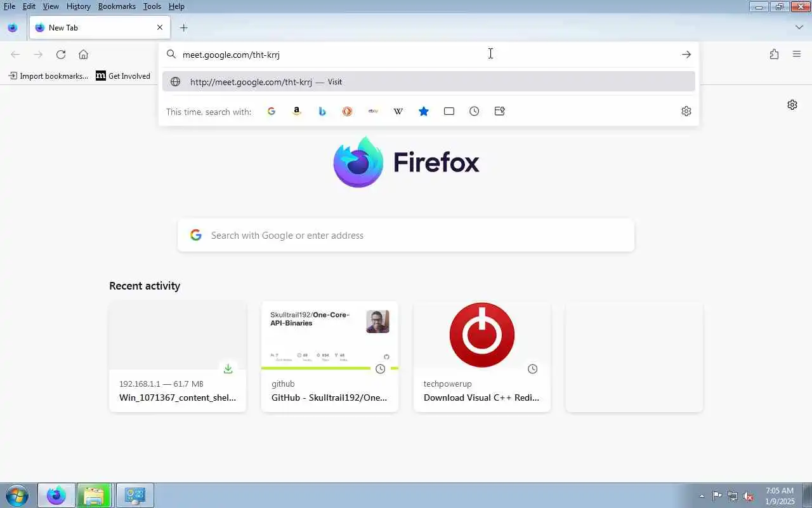This screenshot has width=812, height=508.
Task: Open the Edit menu
Action: [x=29, y=6]
